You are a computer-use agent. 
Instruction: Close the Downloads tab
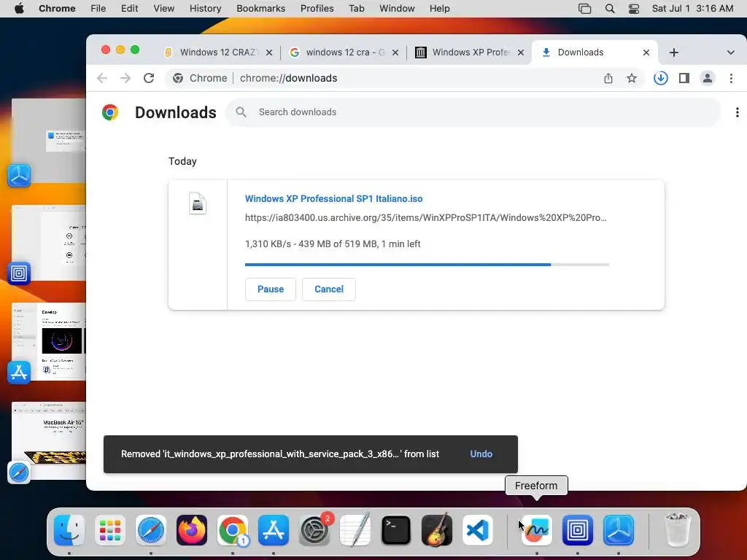tap(646, 52)
